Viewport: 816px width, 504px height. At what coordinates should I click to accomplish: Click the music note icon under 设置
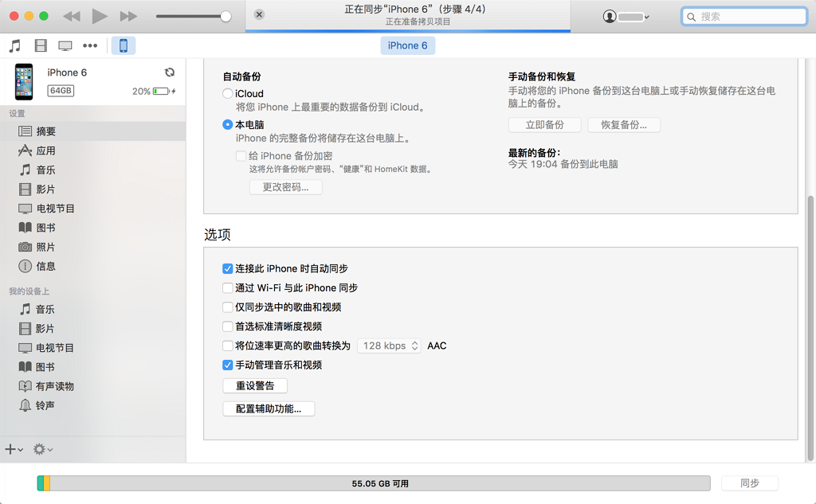tap(25, 170)
